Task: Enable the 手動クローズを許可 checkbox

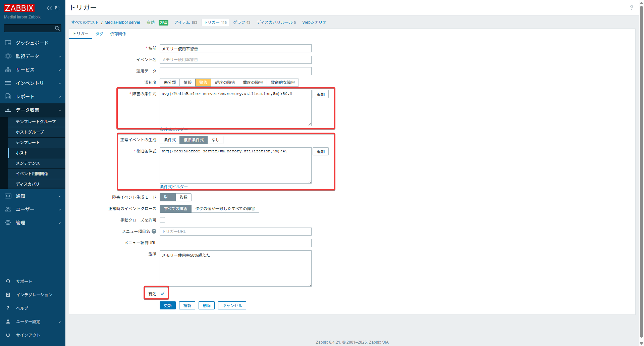Action: (162, 220)
